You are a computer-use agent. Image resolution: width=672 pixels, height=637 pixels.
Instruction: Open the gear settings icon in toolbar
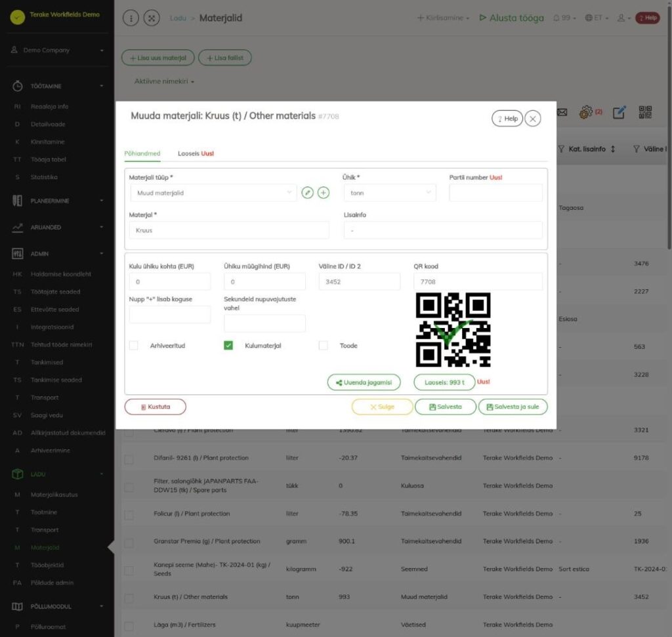585,112
